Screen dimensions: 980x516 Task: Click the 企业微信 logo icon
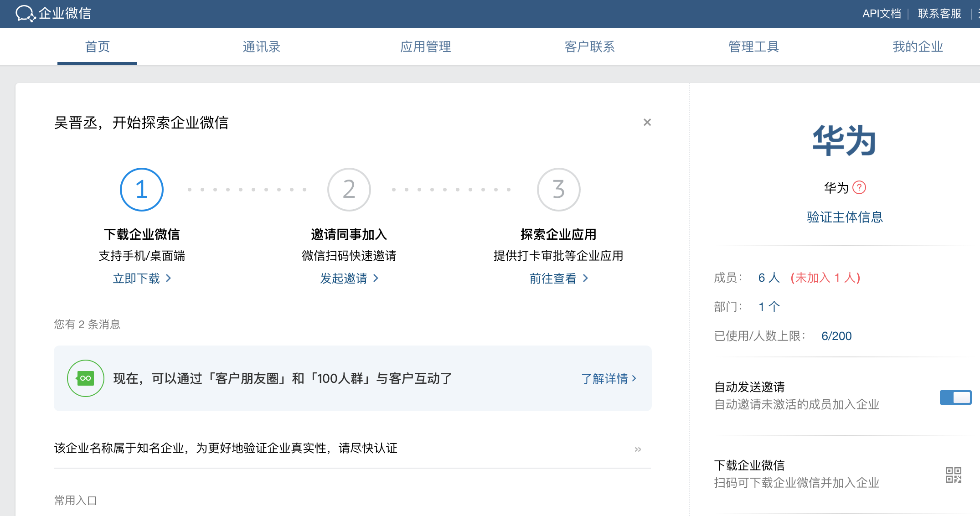tap(26, 14)
